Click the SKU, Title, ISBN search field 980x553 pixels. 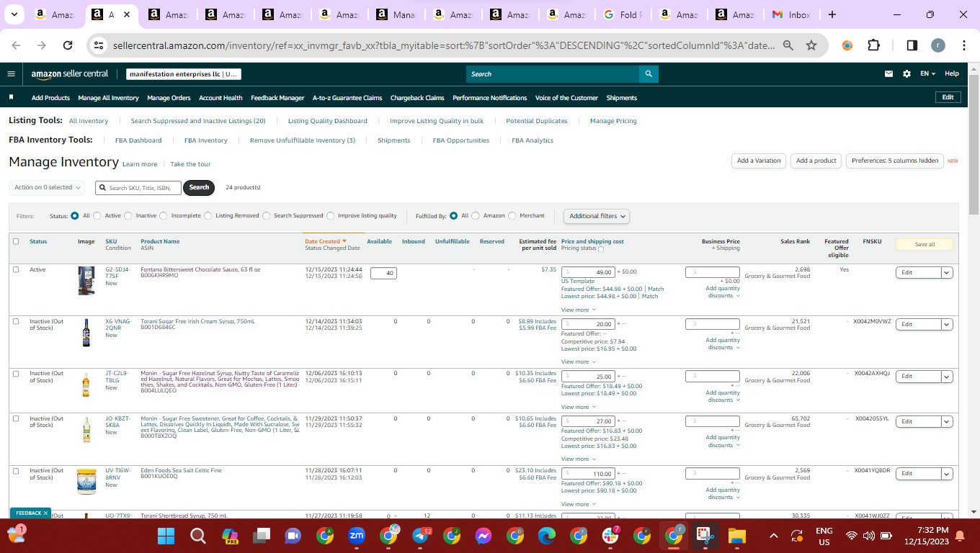(x=138, y=188)
